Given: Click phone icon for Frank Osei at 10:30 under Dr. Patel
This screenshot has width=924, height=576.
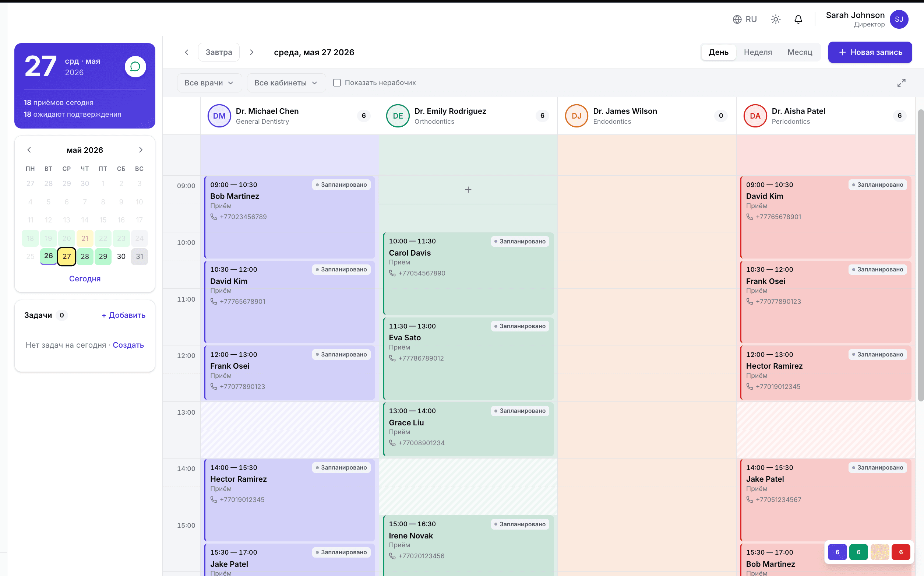Looking at the screenshot, I should coord(750,301).
